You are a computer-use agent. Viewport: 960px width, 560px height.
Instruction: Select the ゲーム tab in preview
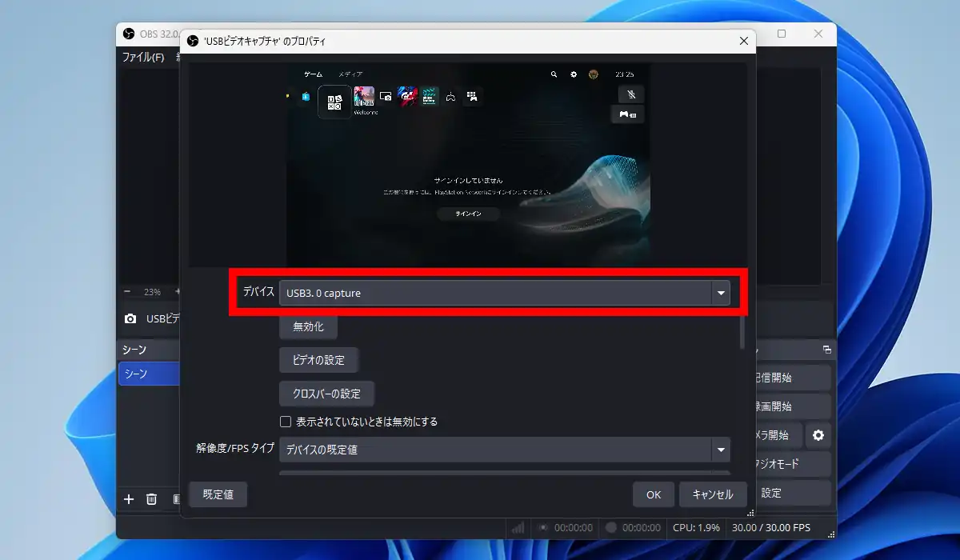point(313,74)
